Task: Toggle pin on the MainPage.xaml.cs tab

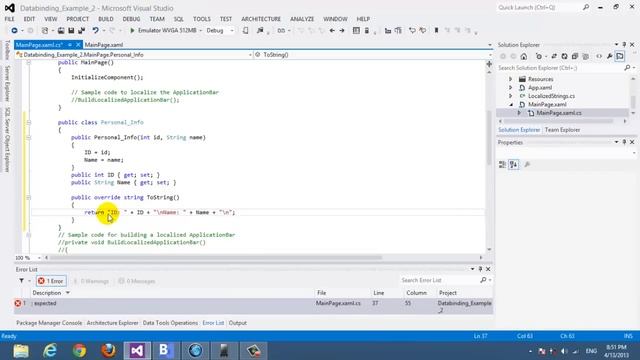Action: pos(70,45)
